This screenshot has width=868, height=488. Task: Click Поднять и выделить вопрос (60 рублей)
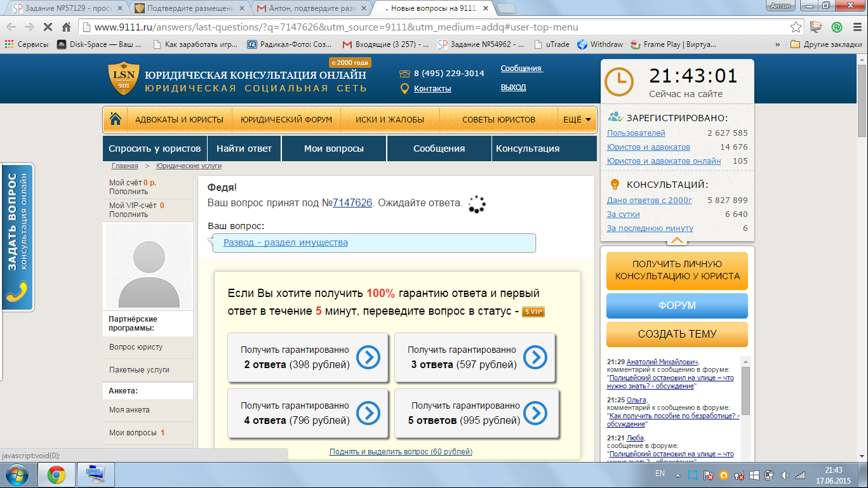click(401, 452)
